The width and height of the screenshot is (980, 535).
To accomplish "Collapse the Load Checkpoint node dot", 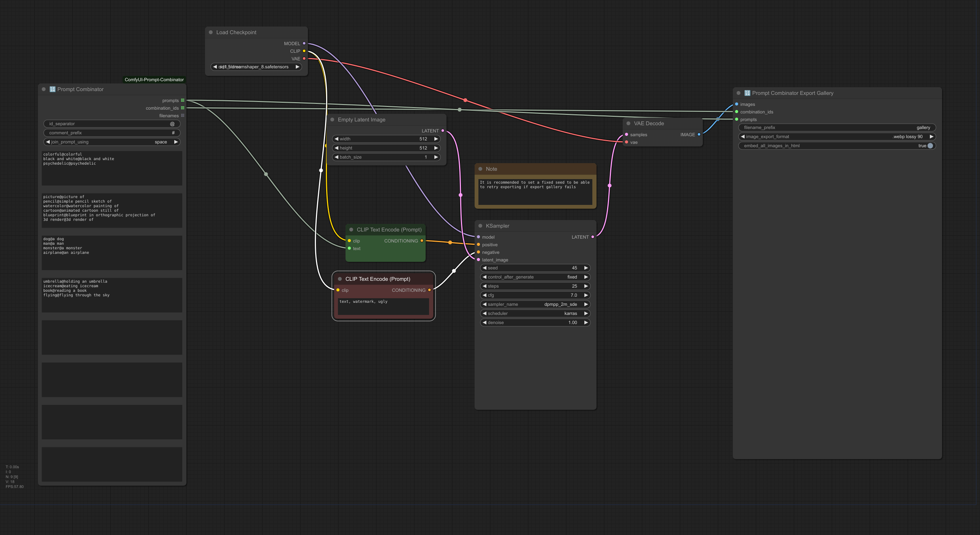I will click(211, 32).
